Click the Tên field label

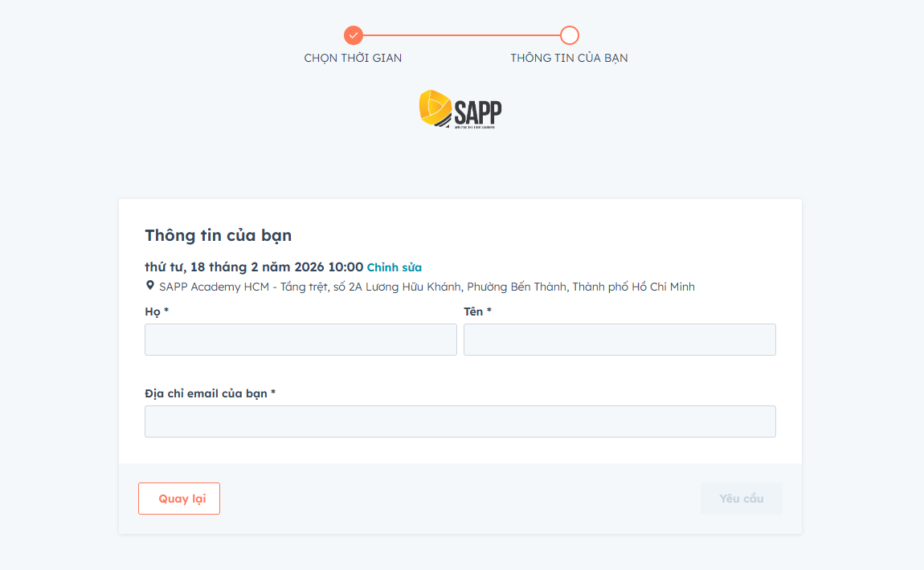[x=477, y=311]
